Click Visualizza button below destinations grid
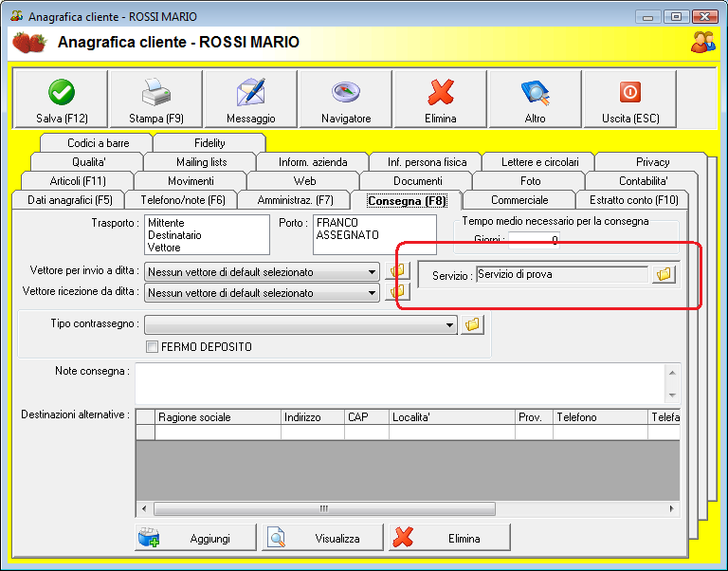 (x=322, y=538)
